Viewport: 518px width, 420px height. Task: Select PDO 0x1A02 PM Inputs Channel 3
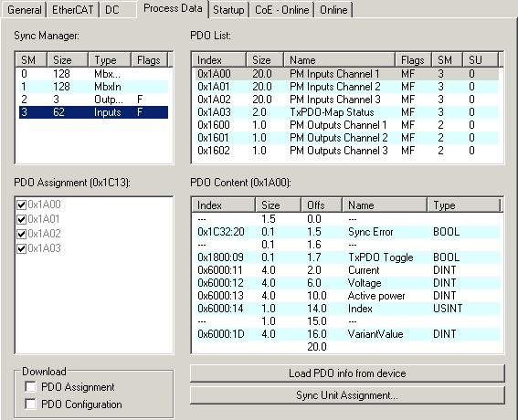pos(346,100)
